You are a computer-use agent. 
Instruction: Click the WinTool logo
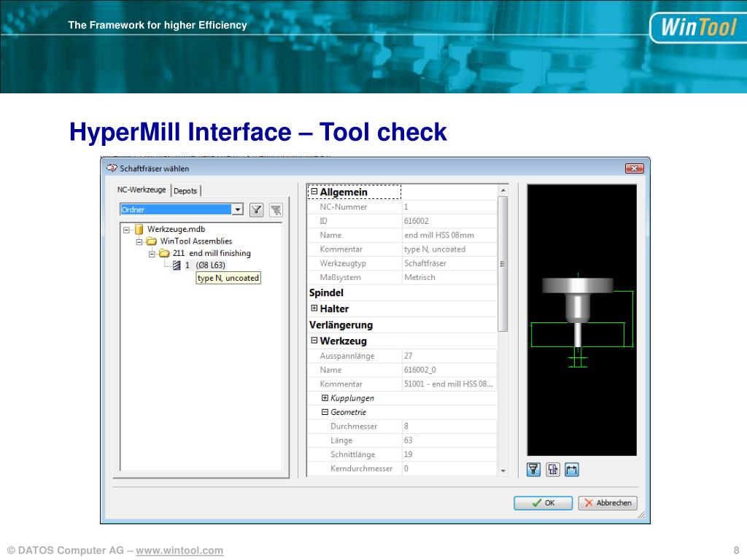point(698,27)
